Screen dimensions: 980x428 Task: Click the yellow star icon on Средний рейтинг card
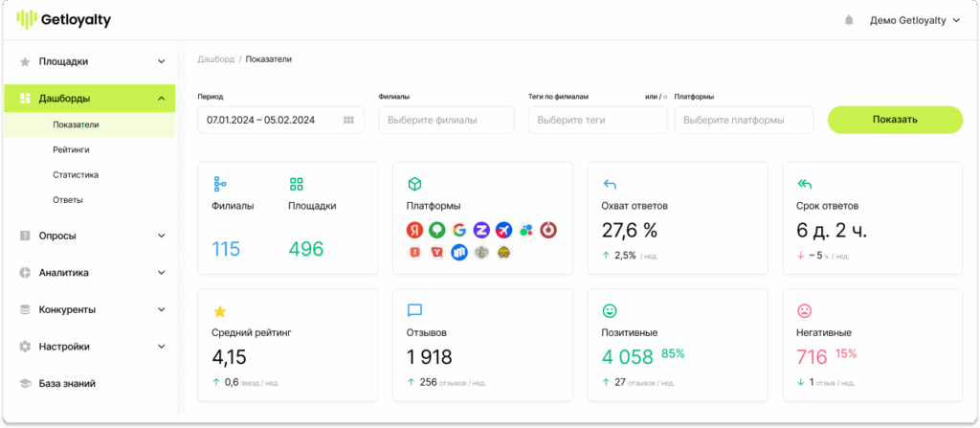tap(219, 311)
